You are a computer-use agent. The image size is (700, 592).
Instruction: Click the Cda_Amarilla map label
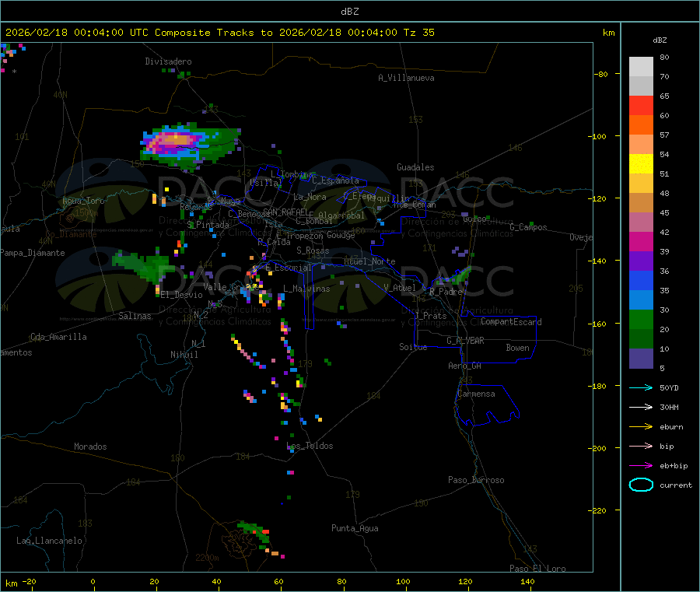(58, 337)
